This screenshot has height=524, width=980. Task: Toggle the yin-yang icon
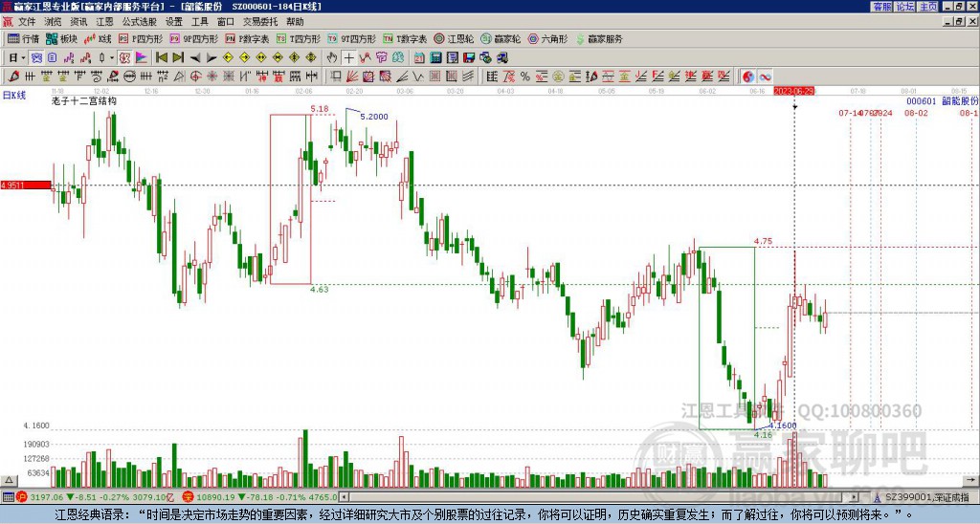tap(748, 76)
